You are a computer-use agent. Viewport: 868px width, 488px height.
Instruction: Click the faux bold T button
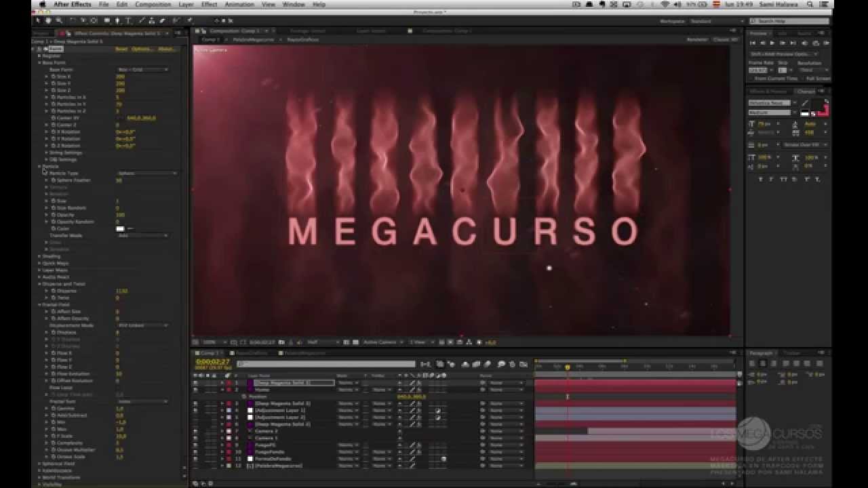coord(761,179)
